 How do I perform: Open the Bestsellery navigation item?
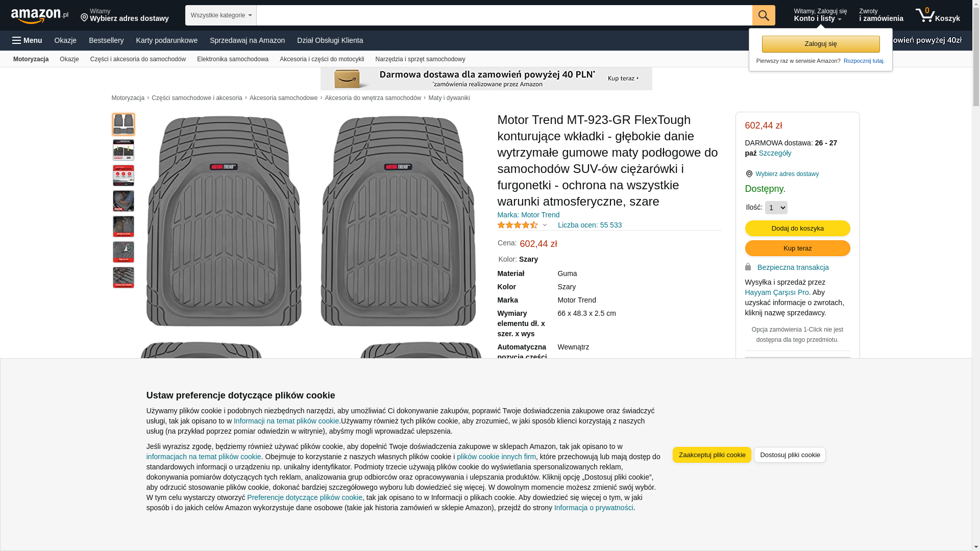pos(106,40)
